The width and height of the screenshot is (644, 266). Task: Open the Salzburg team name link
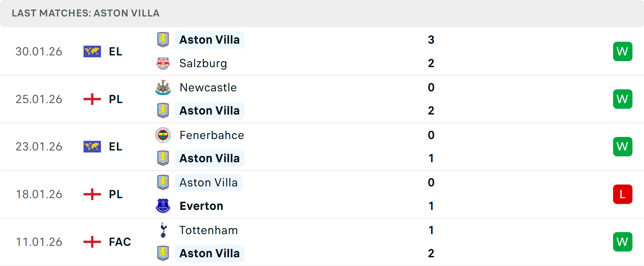click(x=203, y=63)
